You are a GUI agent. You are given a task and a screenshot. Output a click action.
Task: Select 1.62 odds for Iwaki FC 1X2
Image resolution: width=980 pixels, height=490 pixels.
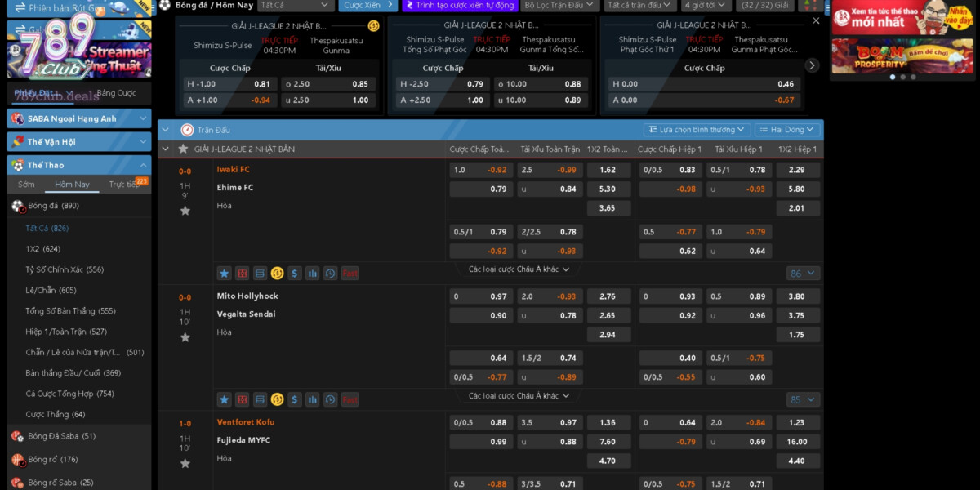pos(608,170)
